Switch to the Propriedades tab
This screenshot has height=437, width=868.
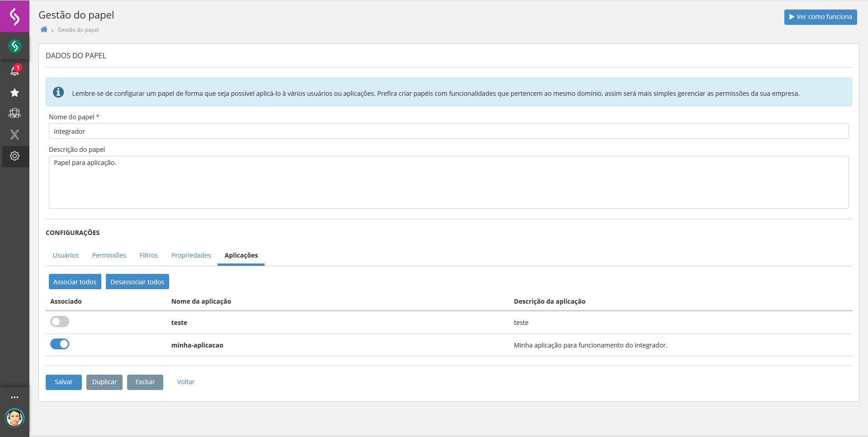pyautogui.click(x=190, y=255)
